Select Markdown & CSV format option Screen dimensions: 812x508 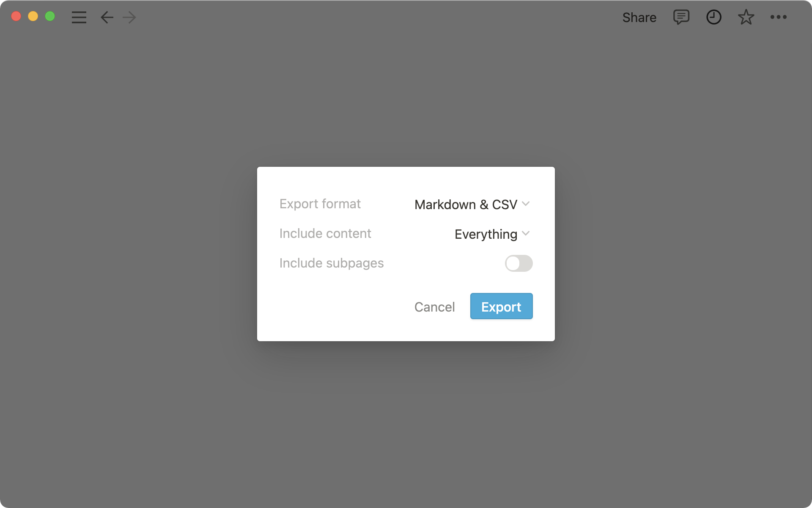[471, 204]
